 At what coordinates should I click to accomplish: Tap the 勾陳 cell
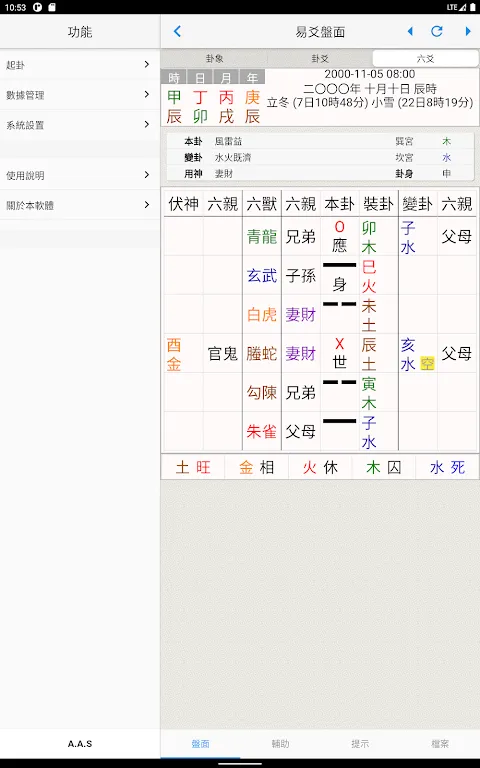coord(262,392)
